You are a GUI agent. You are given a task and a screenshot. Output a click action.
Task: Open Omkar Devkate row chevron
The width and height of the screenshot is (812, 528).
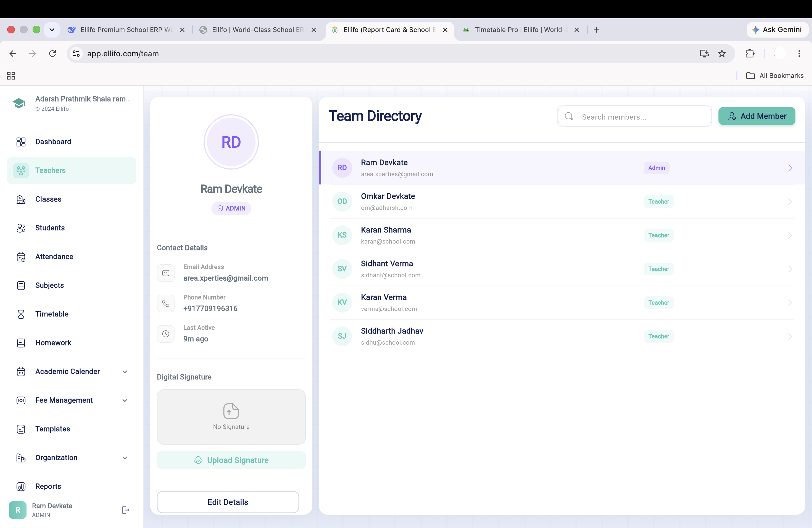tap(789, 202)
